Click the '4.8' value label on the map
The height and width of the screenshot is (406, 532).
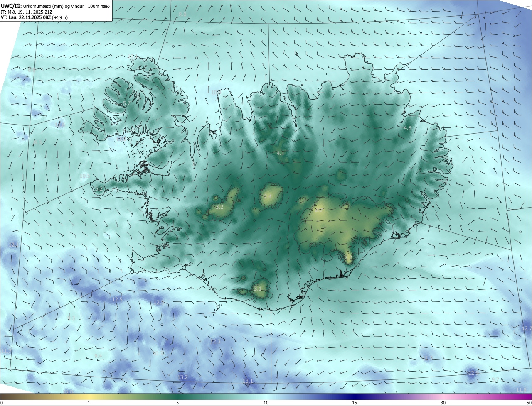pos(407,128)
